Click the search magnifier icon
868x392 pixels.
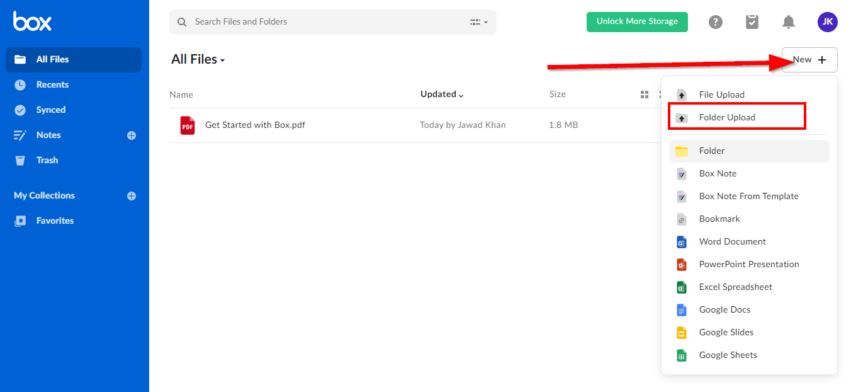(182, 22)
